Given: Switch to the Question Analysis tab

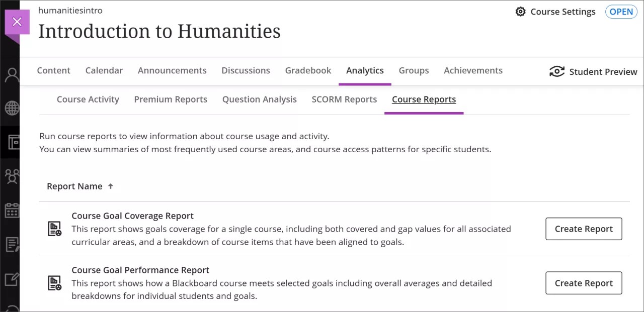Looking at the screenshot, I should pyautogui.click(x=259, y=99).
